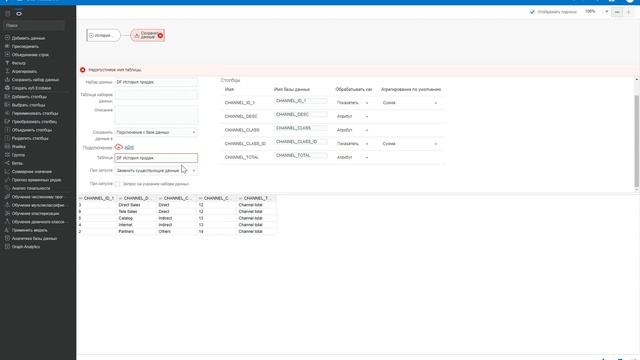Open Treat As dropdown for CHANNEL_TOTAL
640x360 pixels.
pyautogui.click(x=352, y=157)
